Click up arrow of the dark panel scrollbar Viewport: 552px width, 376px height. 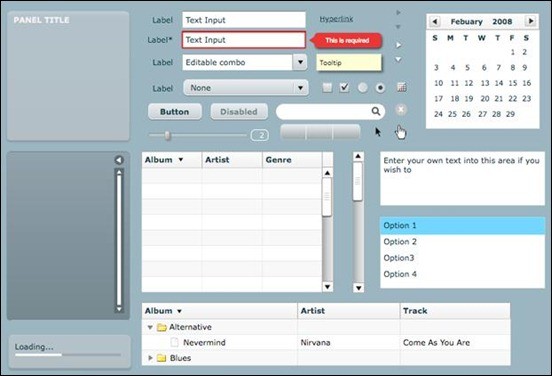click(x=119, y=172)
